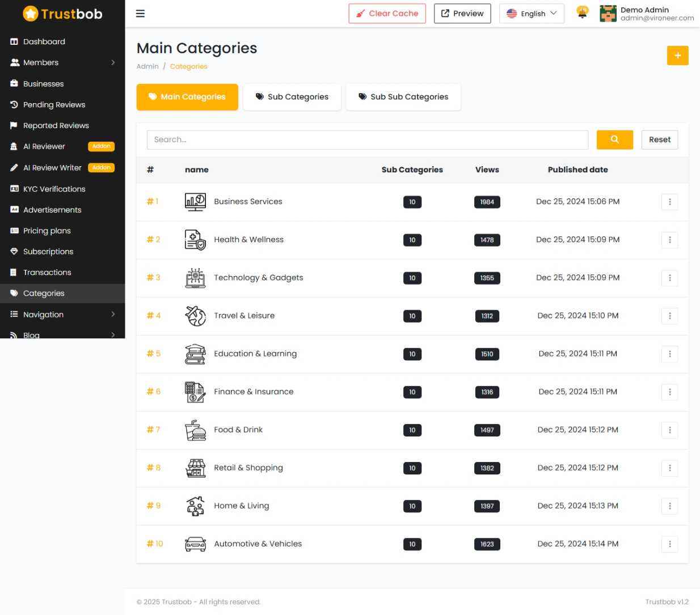Open actions menu for Home & Living row
The height and width of the screenshot is (615, 700).
pos(669,506)
